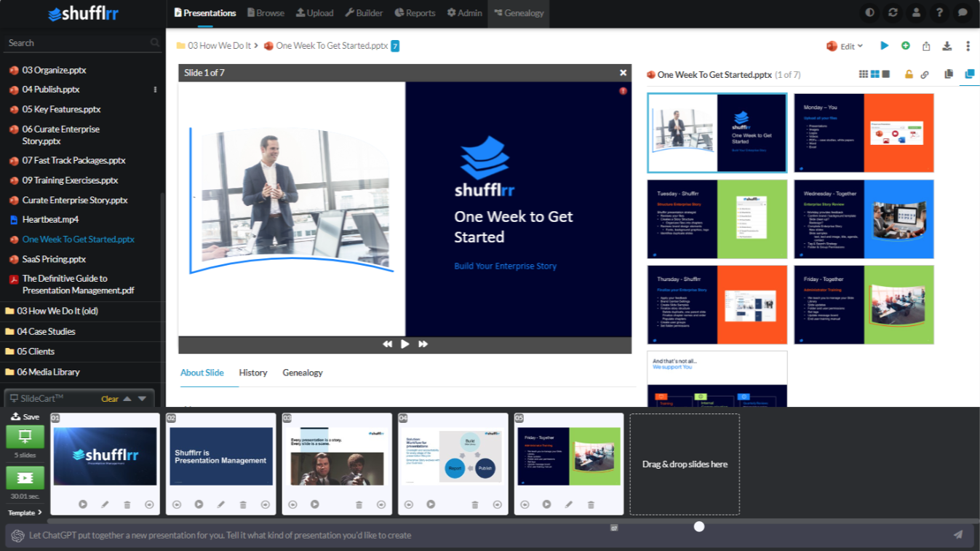The width and height of the screenshot is (980, 551).
Task: Open the Builder tab
Action: pos(364,12)
